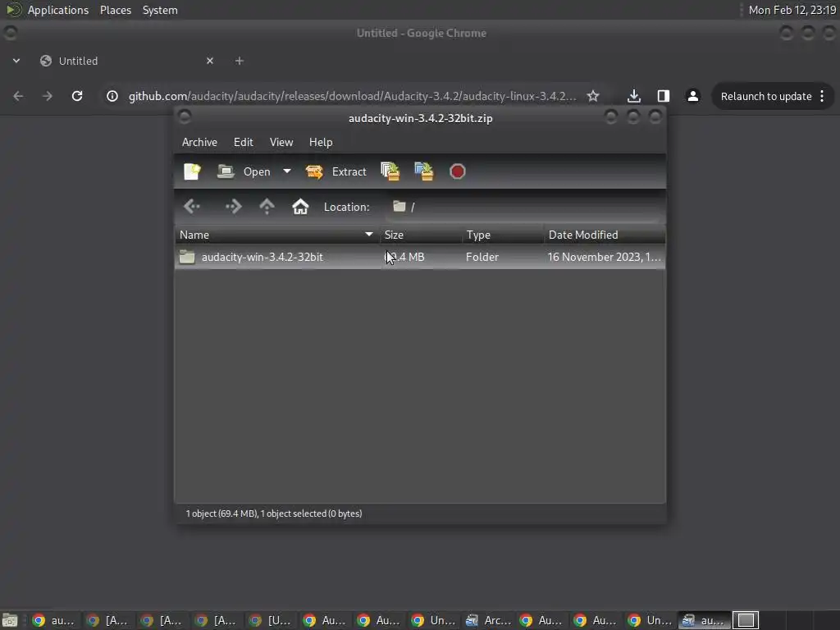Click the folder icon of audacity-win-3.4.2-32bit row

[187, 257]
